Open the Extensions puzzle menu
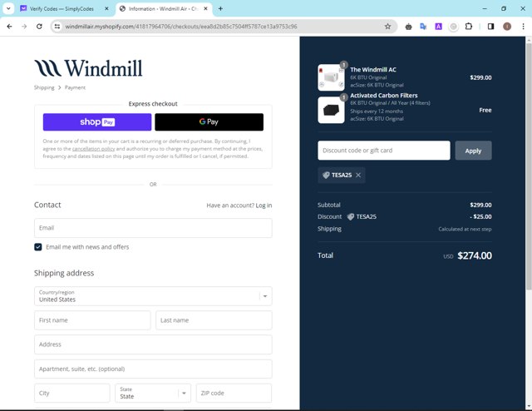Viewport: 532px width, 411px height. (x=469, y=27)
